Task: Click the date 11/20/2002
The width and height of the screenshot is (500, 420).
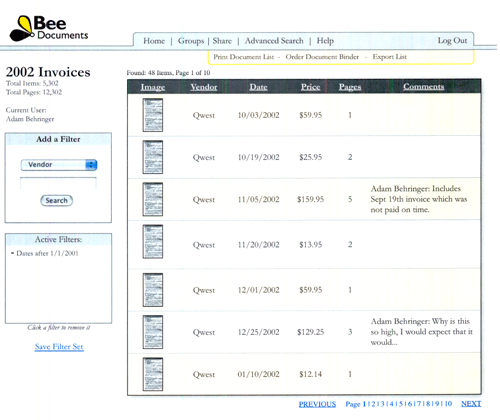Action: tap(258, 245)
